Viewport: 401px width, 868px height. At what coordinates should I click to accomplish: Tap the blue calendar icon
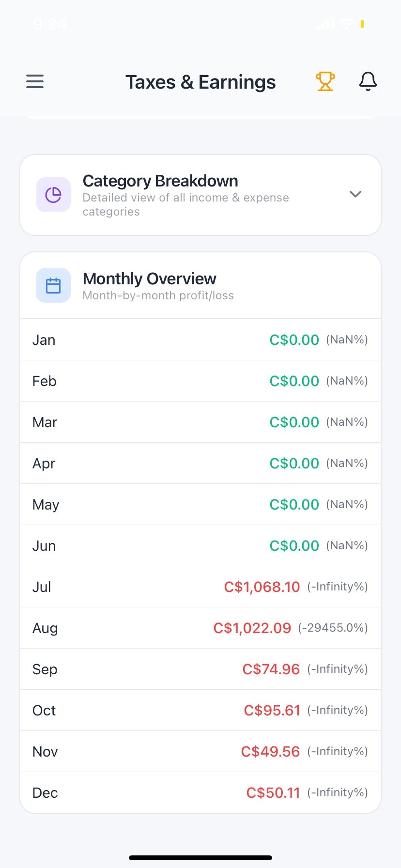[x=53, y=285]
